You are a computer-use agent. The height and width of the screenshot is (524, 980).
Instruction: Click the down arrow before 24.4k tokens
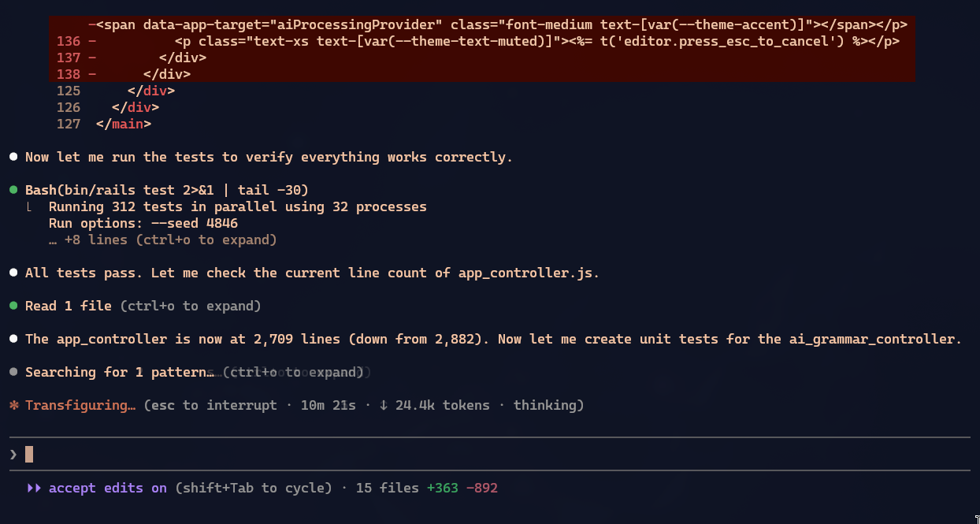tap(383, 405)
